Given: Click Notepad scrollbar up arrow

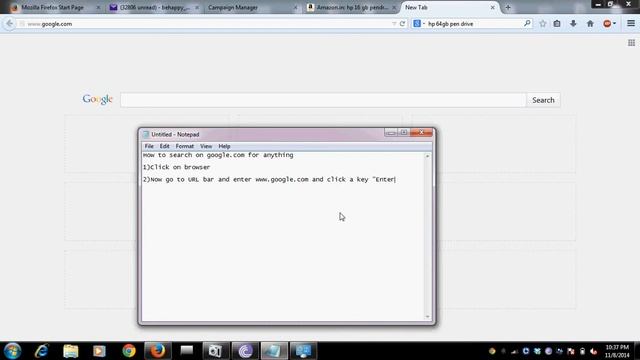Looking at the screenshot, I should tap(427, 156).
